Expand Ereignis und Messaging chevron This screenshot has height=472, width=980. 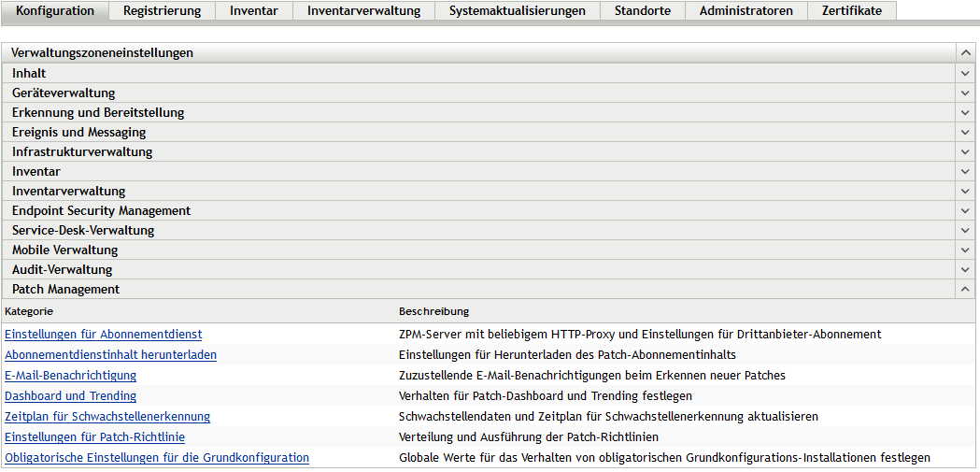(x=965, y=132)
